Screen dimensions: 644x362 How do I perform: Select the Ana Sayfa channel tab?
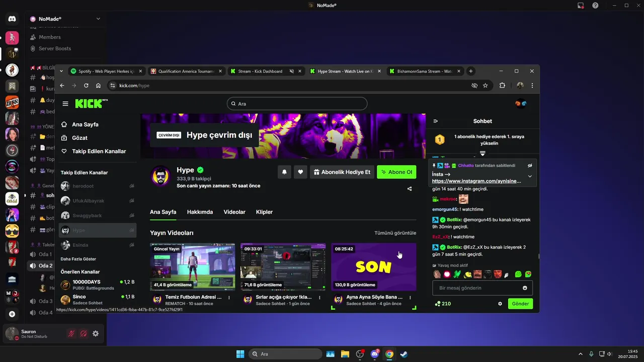click(163, 212)
